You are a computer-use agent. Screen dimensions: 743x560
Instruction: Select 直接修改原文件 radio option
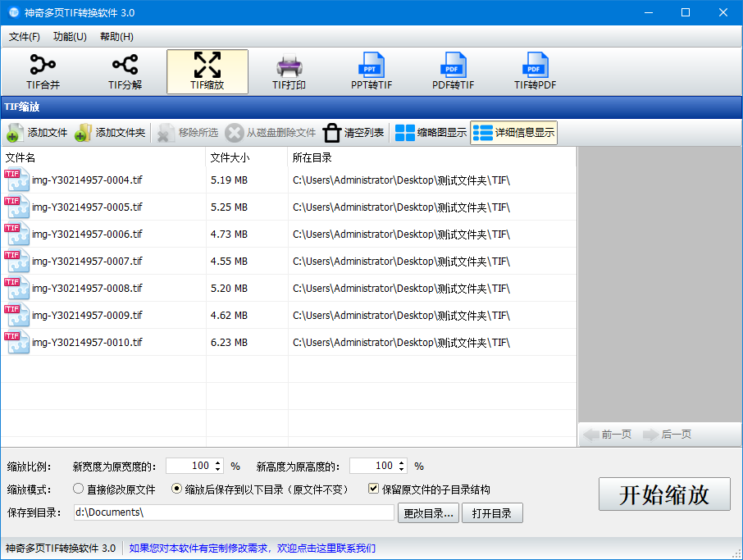78,489
